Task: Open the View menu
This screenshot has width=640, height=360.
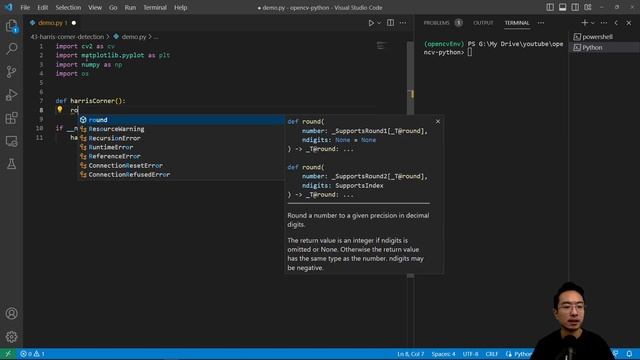Action: pyautogui.click(x=95, y=7)
